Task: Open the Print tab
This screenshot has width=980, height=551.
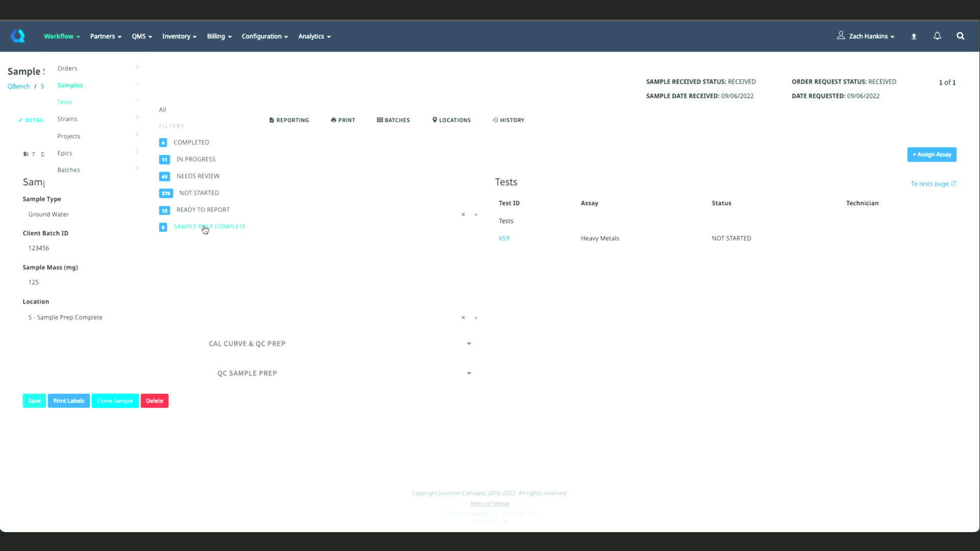Action: [x=342, y=120]
